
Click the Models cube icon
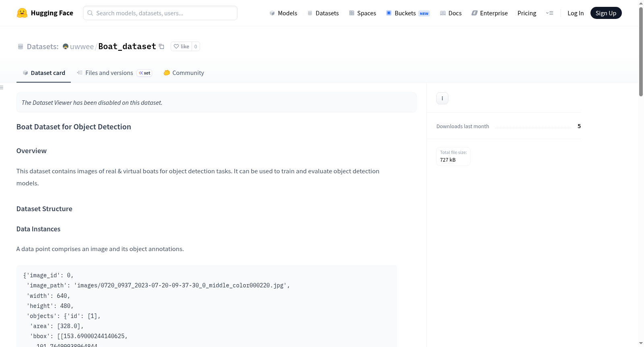[x=272, y=13]
